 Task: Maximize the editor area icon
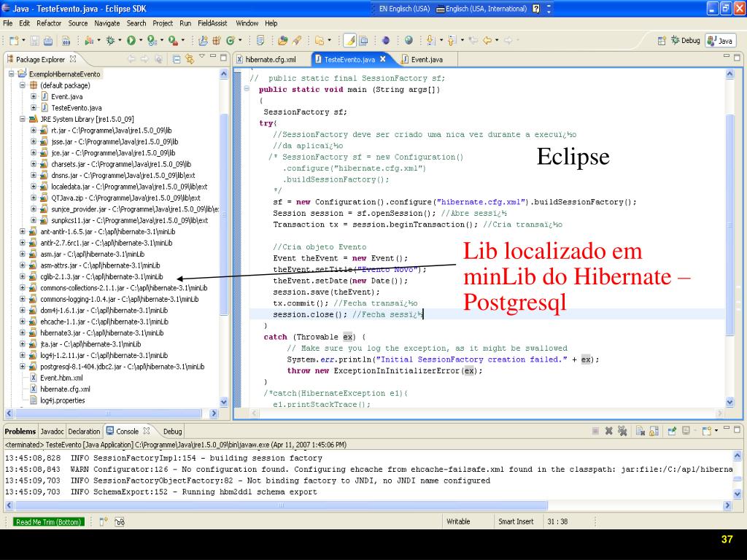pyautogui.click(x=737, y=58)
